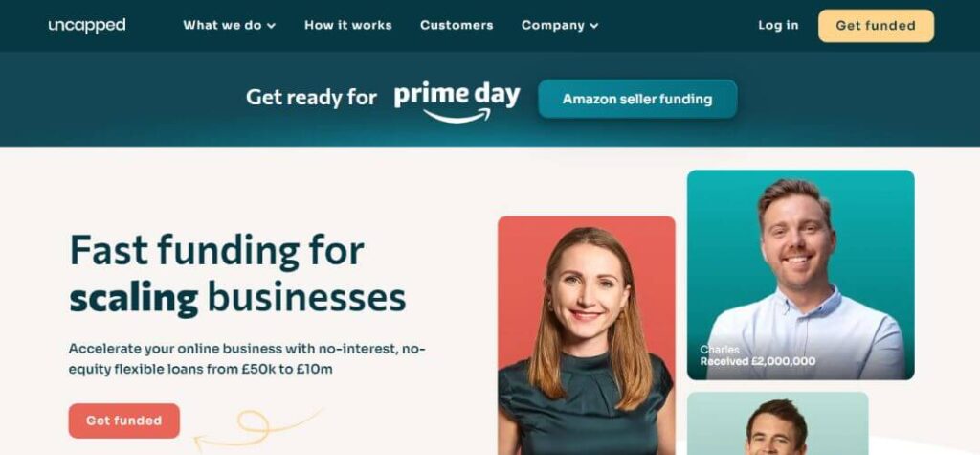
Task: Click the Received £2,000,000 caption
Action: coord(758,361)
